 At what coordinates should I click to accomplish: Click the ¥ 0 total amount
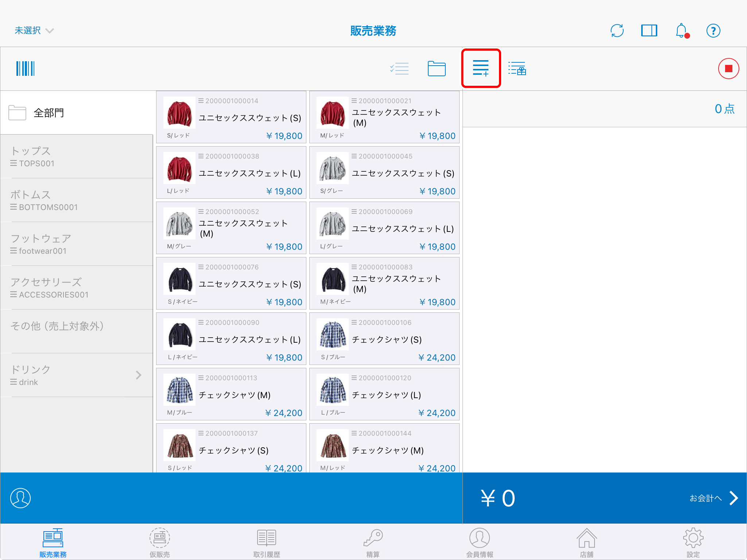pos(498,498)
